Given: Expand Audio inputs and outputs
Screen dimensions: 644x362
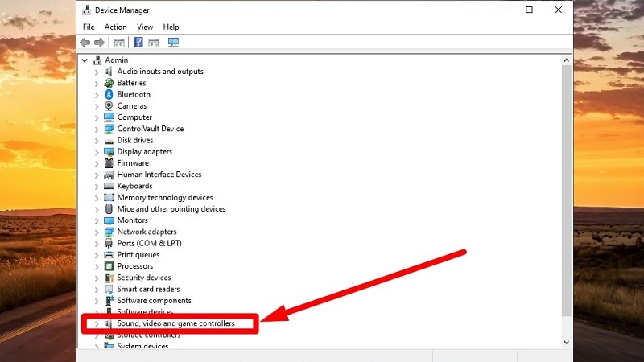Looking at the screenshot, I should click(97, 72).
